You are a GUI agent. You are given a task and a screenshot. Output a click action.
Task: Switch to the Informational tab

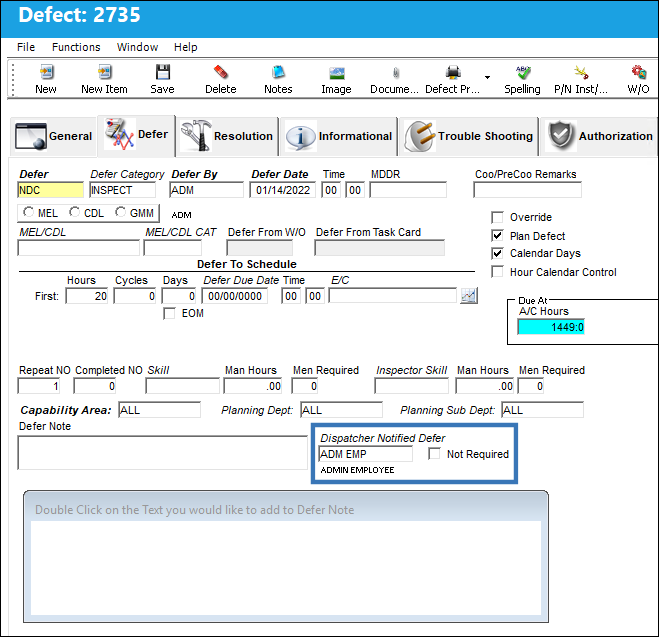339,136
